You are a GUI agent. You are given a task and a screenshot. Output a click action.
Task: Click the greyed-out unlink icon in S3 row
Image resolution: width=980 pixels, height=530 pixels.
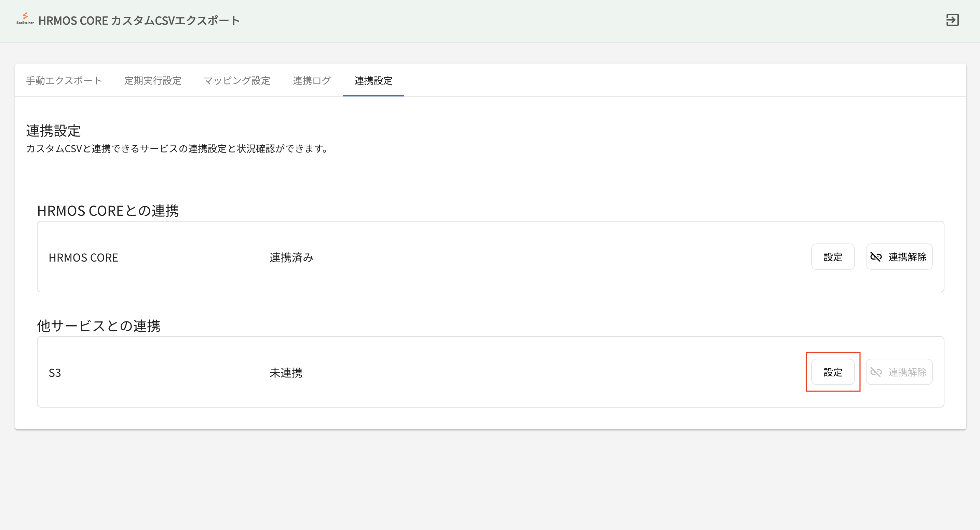click(876, 372)
